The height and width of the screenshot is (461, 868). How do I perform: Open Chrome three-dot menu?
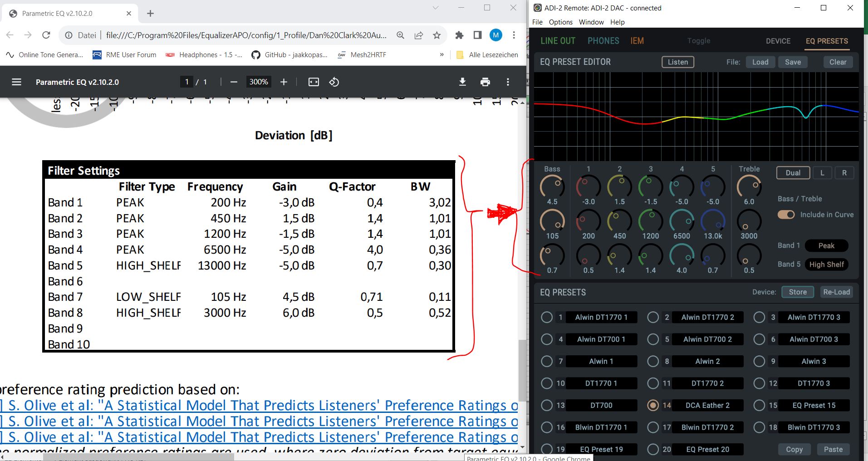[514, 35]
